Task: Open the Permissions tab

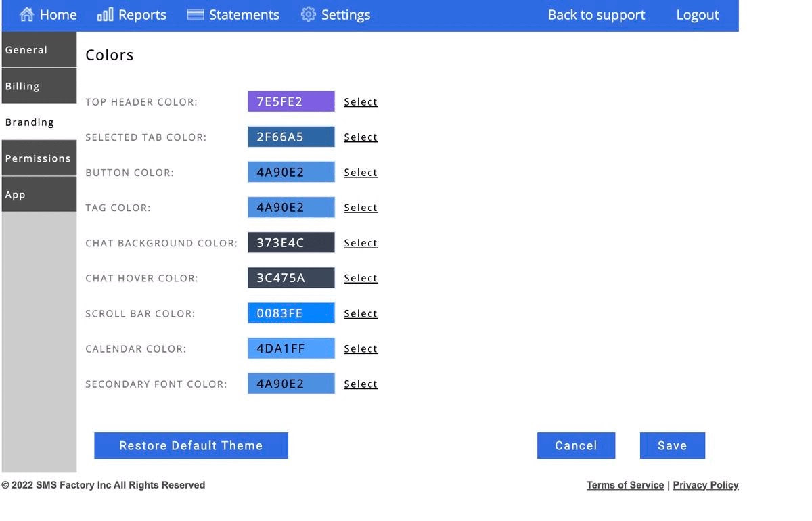Action: pyautogui.click(x=39, y=158)
